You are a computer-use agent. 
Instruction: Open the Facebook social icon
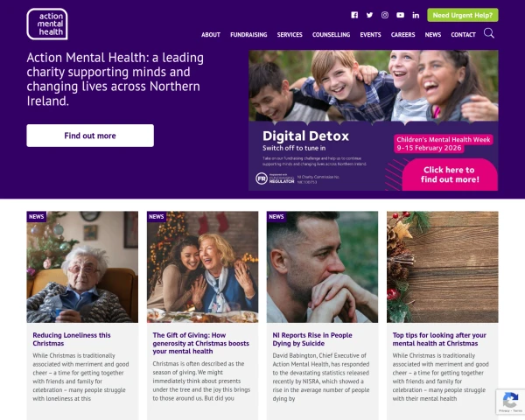354,15
